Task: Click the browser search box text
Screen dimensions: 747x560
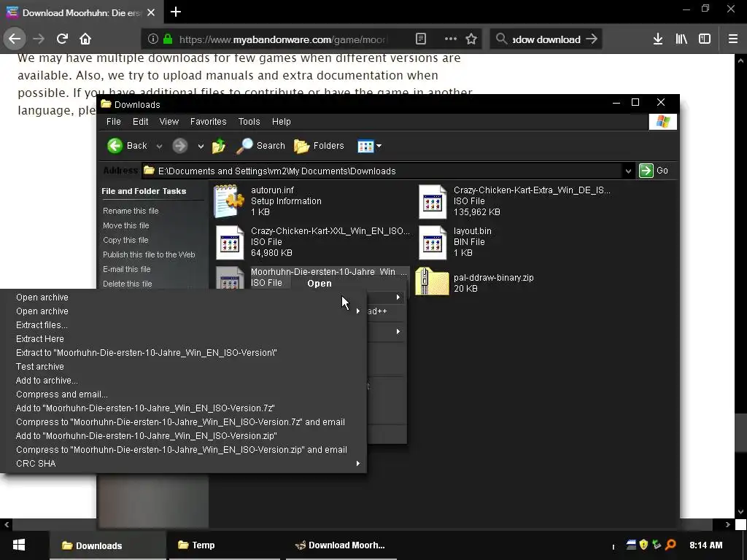Action: (x=546, y=39)
